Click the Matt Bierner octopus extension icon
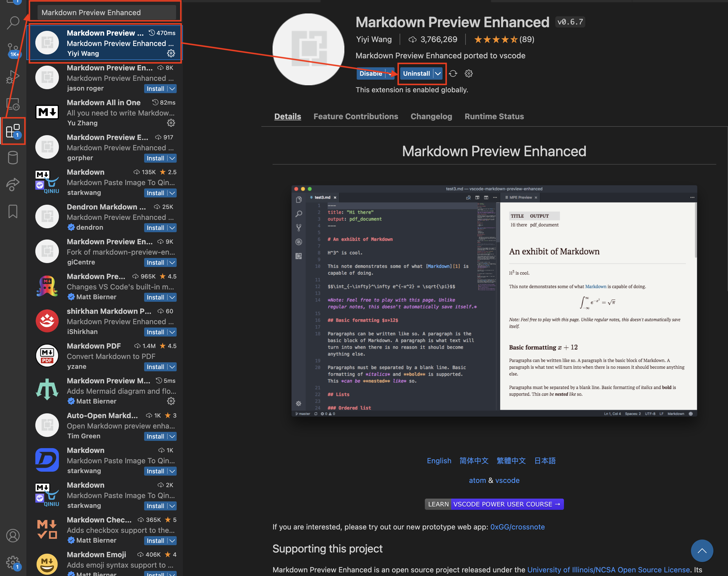Image resolution: width=728 pixels, height=576 pixels. point(47,286)
